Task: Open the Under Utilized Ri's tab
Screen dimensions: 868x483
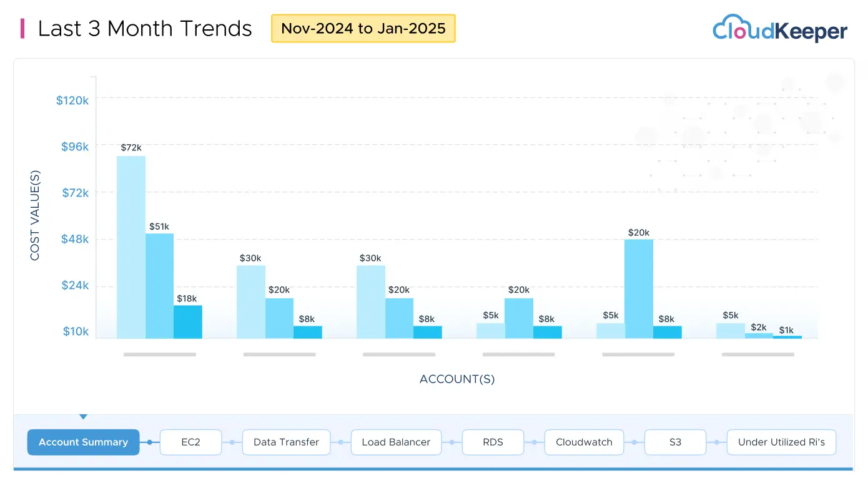Action: click(781, 442)
